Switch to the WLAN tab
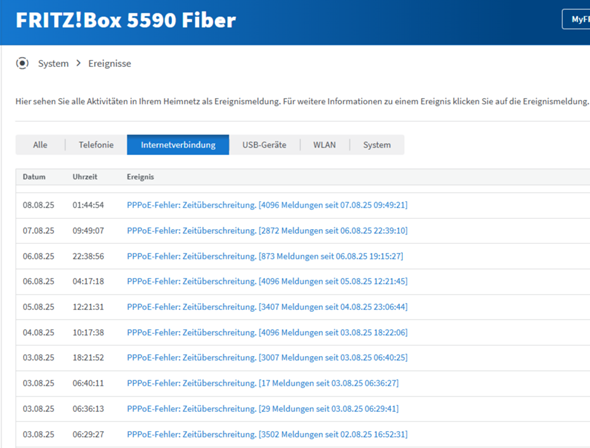590x448 pixels. 324,145
